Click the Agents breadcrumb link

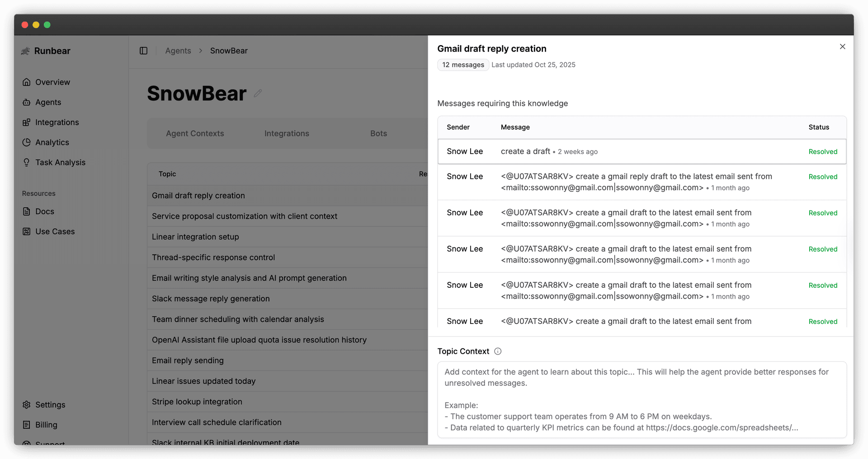tap(178, 51)
